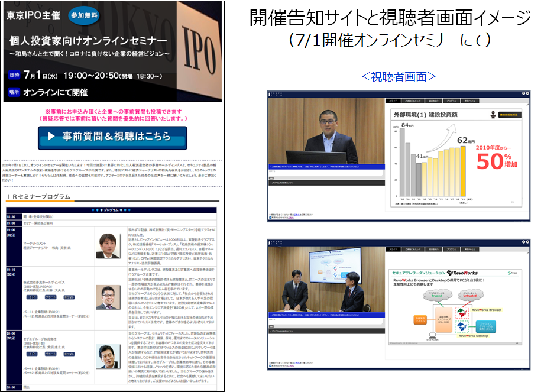
Task: Open チャート button for 夢真ホールディングス
Action: (x=50, y=297)
